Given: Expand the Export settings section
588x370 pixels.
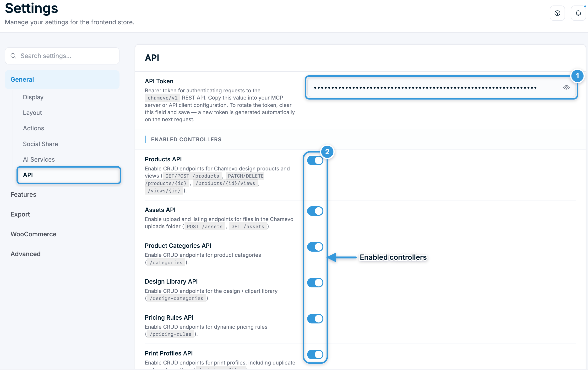Looking at the screenshot, I should (20, 214).
